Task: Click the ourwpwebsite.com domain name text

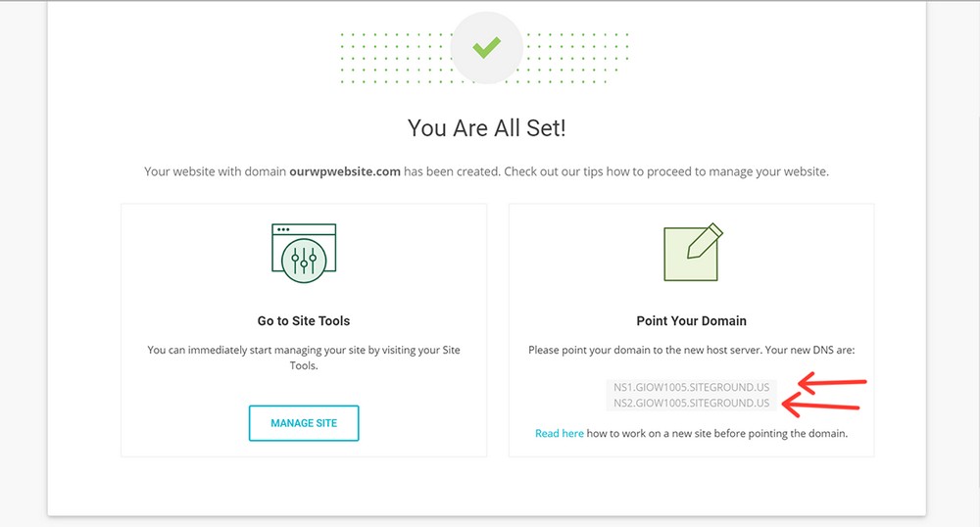Action: click(x=345, y=171)
